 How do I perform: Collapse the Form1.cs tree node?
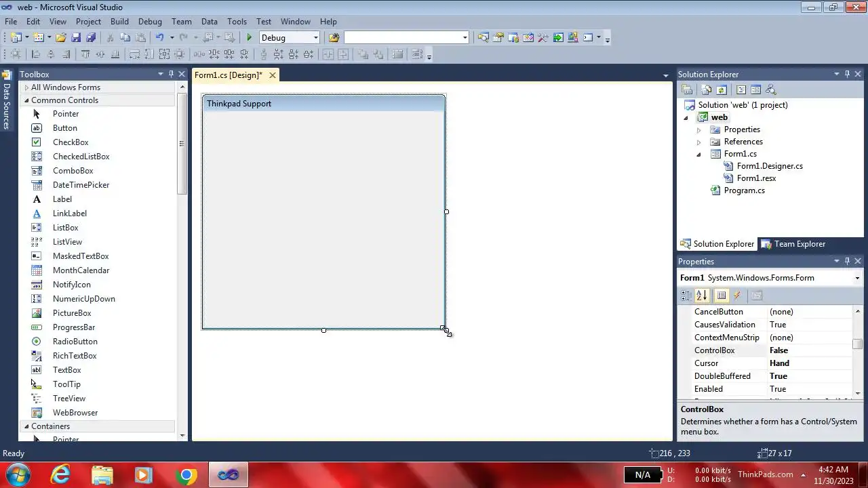(x=698, y=154)
